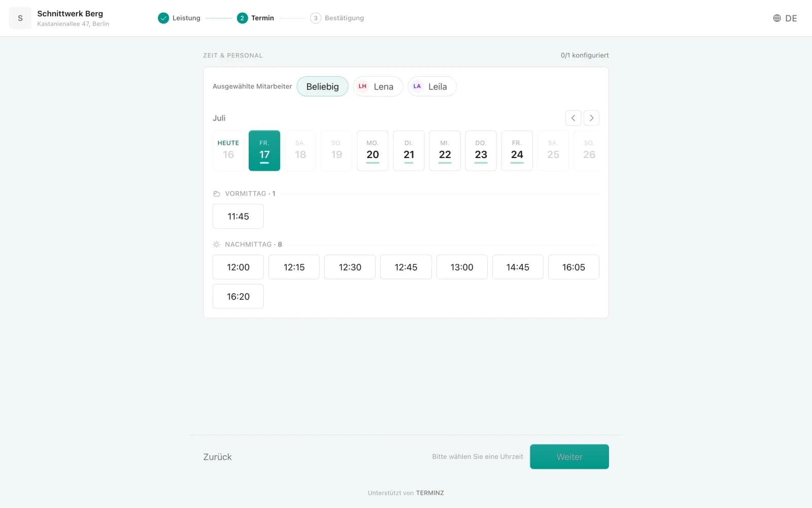Choose the 11:45 time slot
Image resolution: width=812 pixels, height=508 pixels.
coord(238,216)
